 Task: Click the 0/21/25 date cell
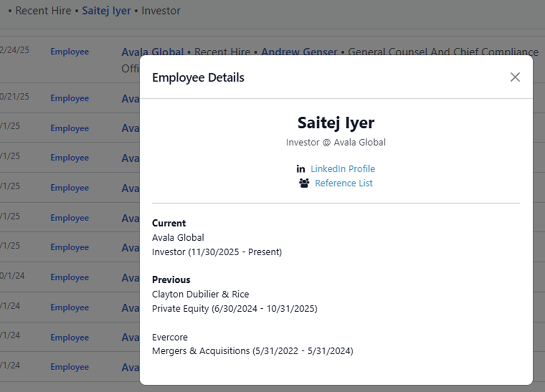(x=15, y=97)
